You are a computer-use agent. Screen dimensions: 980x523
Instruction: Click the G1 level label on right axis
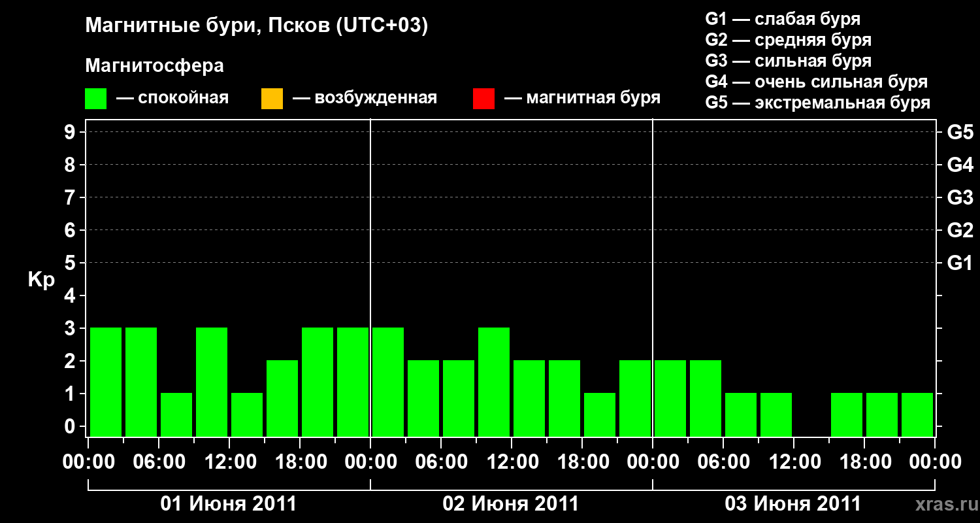960,263
